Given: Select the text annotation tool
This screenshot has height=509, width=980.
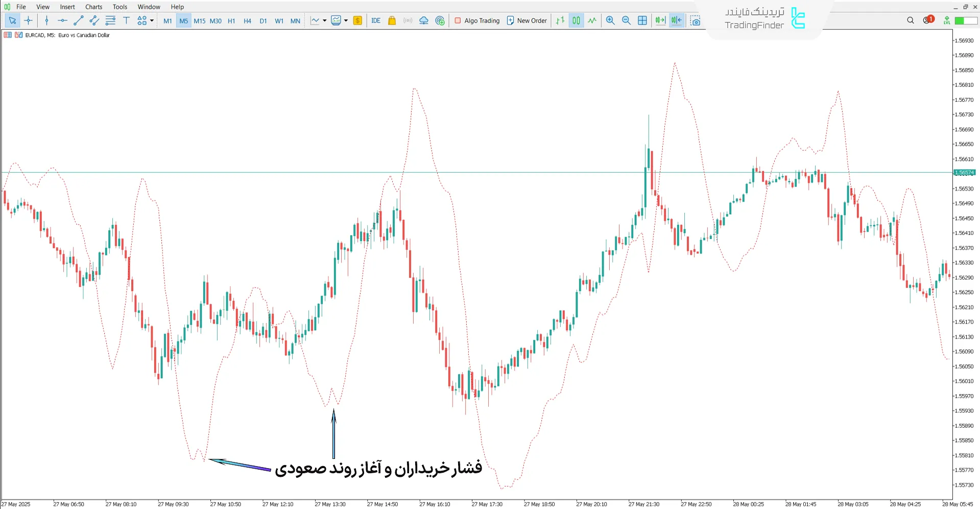Looking at the screenshot, I should click(x=126, y=20).
